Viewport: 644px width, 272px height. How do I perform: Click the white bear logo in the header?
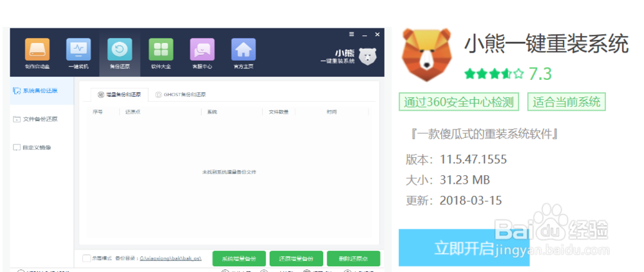[368, 56]
